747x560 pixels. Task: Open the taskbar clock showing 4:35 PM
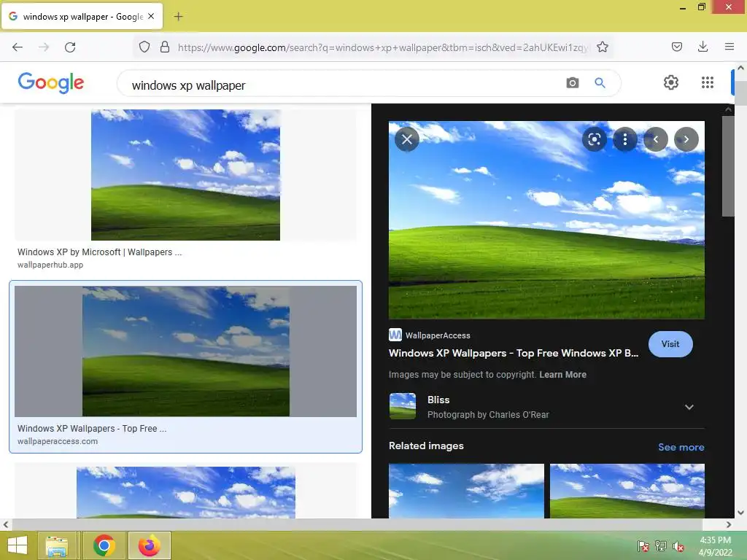[715, 546]
